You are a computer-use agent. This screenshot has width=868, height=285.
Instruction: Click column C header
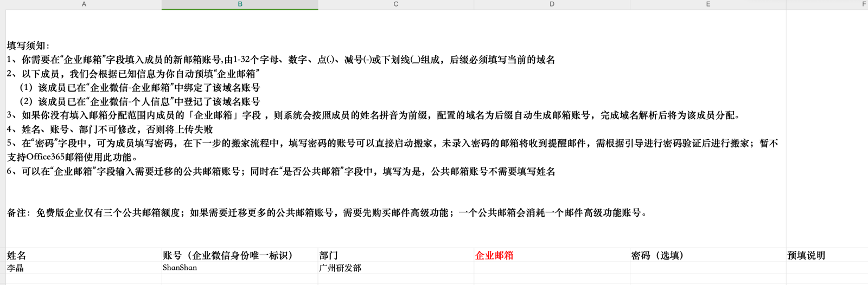tap(395, 4)
